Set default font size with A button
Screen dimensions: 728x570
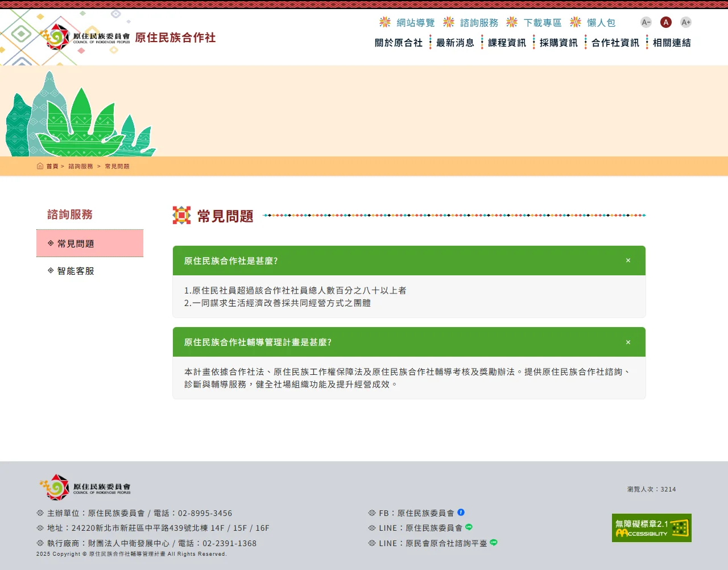click(666, 22)
